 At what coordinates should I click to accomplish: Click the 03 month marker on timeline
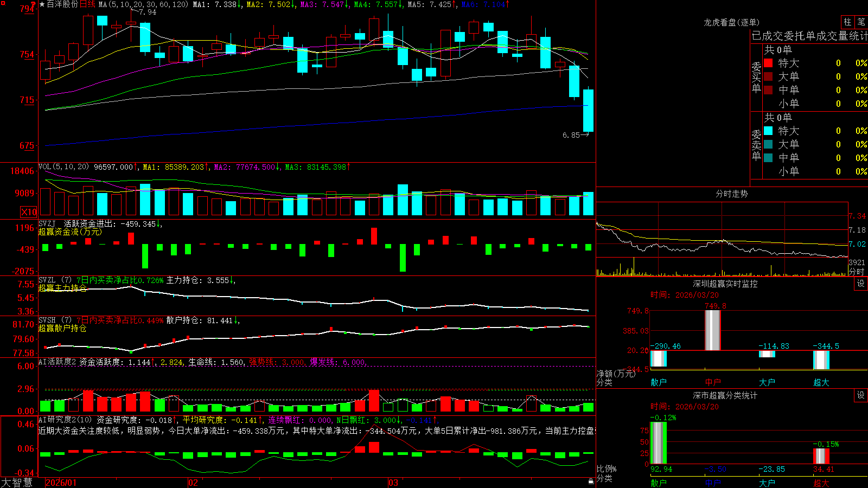pos(393,483)
